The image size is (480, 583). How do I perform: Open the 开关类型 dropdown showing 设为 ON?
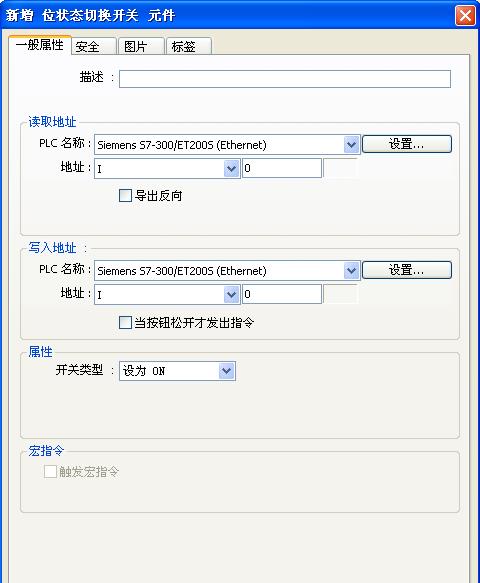click(177, 371)
